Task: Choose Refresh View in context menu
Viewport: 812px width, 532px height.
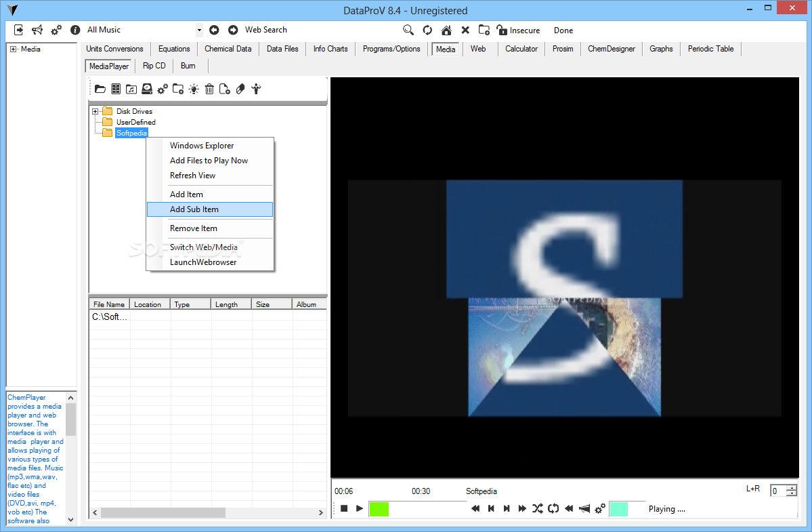Action: [210, 176]
